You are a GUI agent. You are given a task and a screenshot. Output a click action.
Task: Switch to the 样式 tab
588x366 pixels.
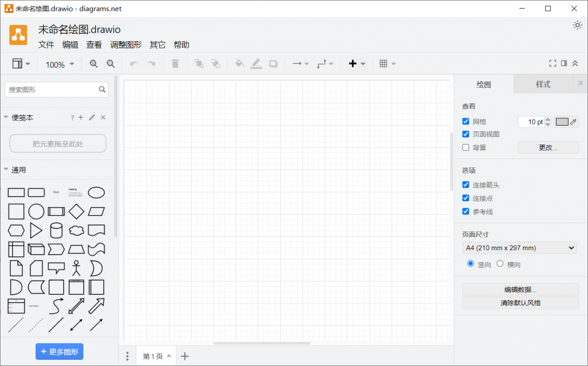543,84
